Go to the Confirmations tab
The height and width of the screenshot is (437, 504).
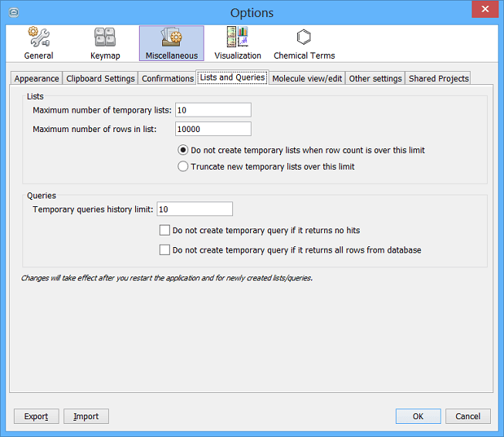tap(167, 79)
